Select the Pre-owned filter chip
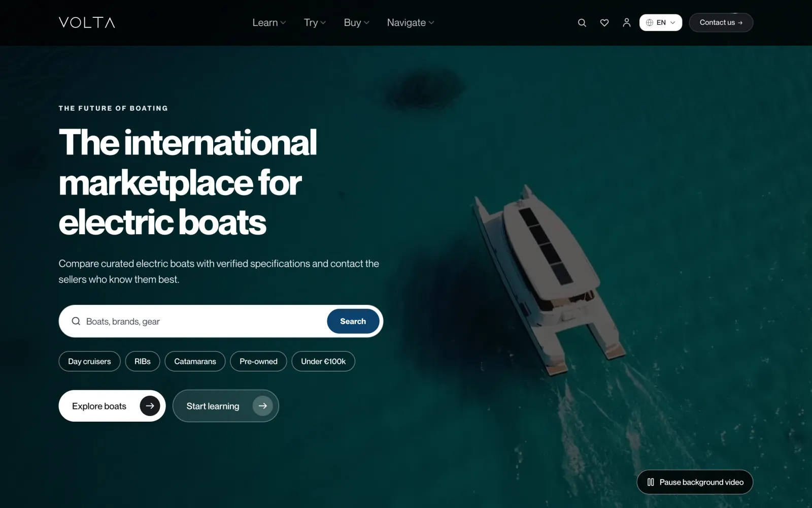 pos(258,361)
